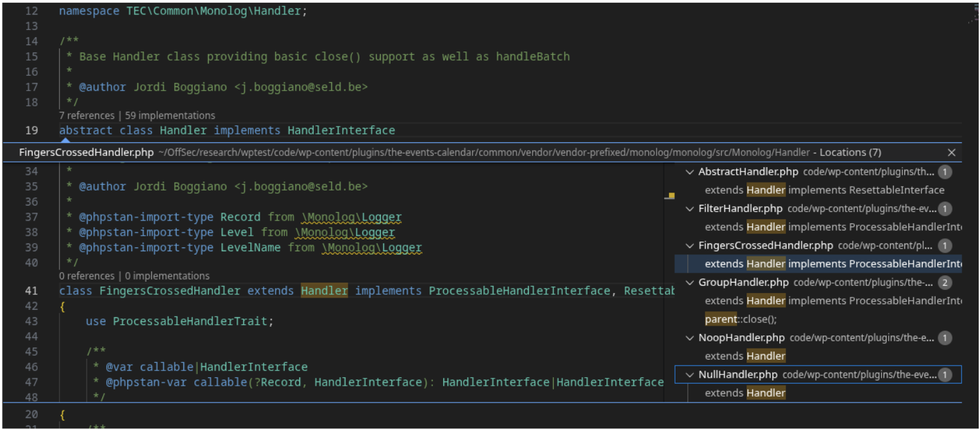
Task: Collapse the NoopHandler.php reference group
Action: coord(690,338)
